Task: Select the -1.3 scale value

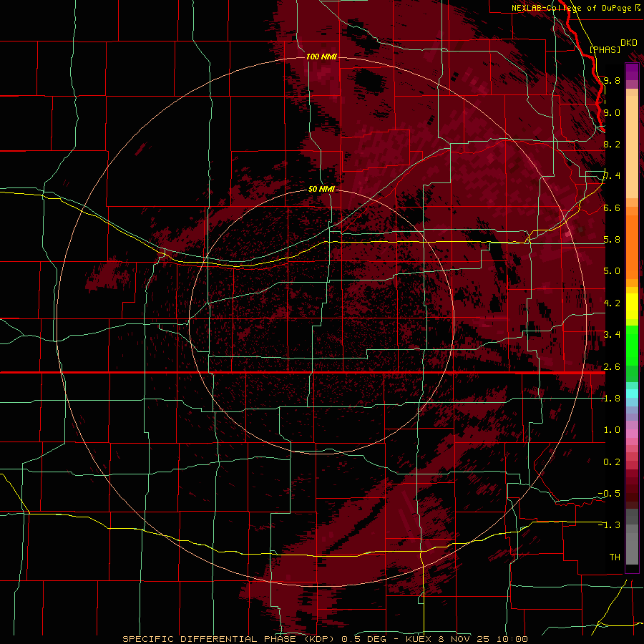Action: click(x=609, y=525)
